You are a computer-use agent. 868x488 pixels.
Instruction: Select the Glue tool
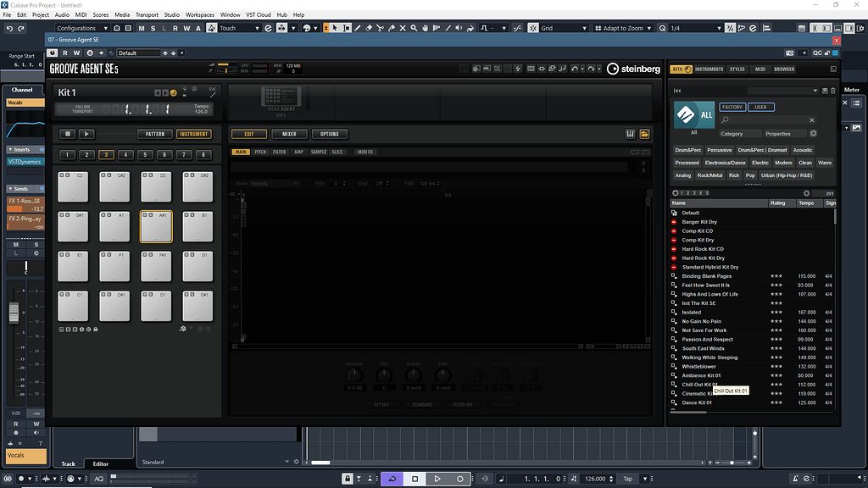[x=392, y=27]
